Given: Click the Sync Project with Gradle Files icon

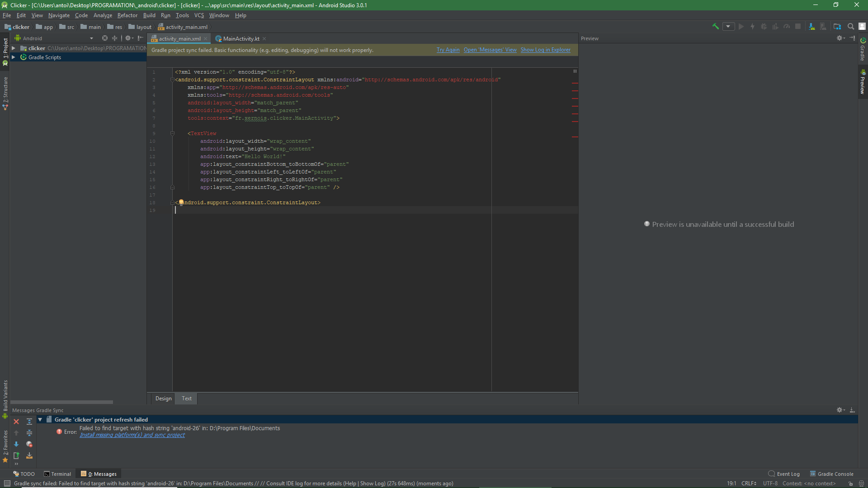Looking at the screenshot, I should 812,27.
